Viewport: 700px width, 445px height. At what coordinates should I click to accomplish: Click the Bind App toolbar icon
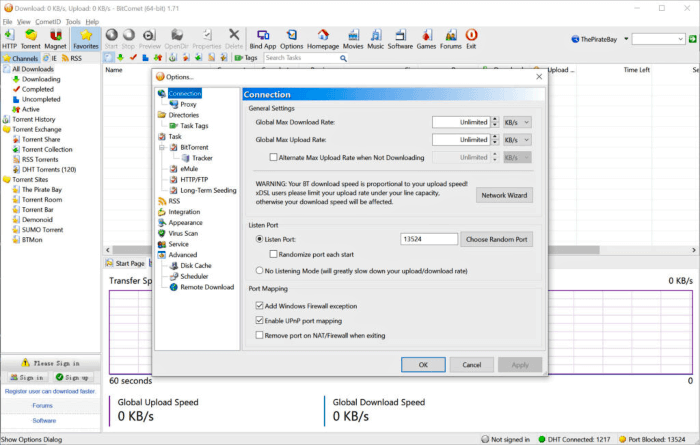262,39
